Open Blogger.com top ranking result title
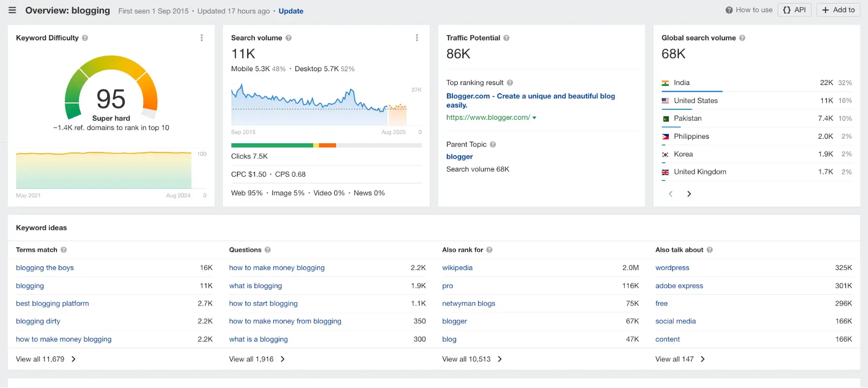868x388 pixels. [531, 100]
